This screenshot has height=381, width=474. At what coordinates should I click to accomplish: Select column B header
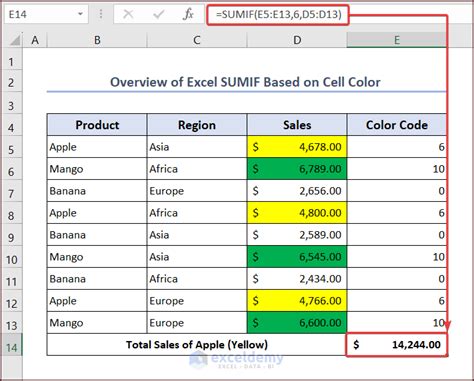97,40
